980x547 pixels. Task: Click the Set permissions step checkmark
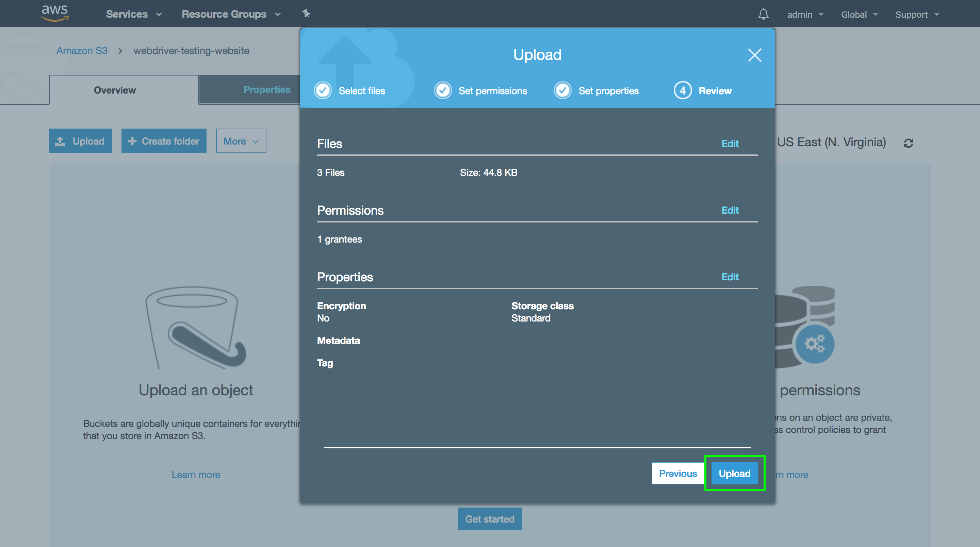[443, 90]
